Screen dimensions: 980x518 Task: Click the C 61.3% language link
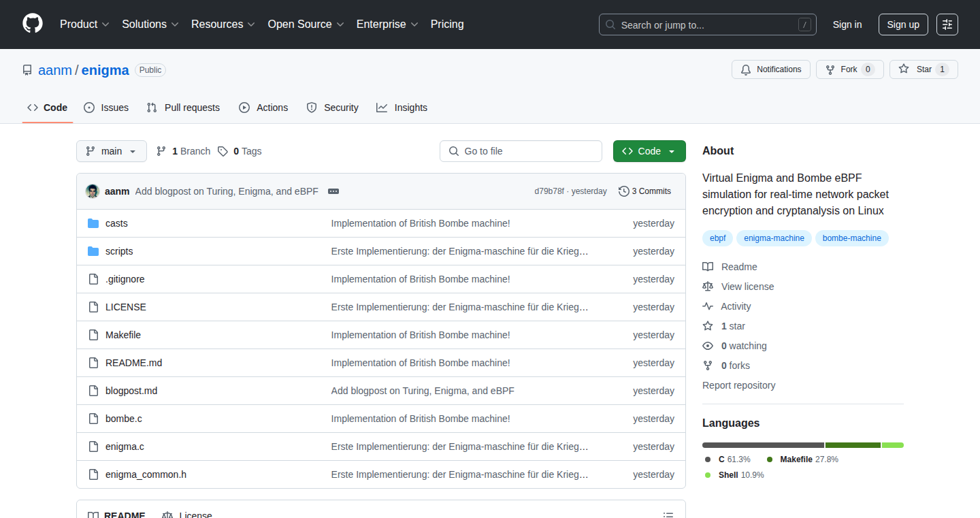tap(728, 459)
